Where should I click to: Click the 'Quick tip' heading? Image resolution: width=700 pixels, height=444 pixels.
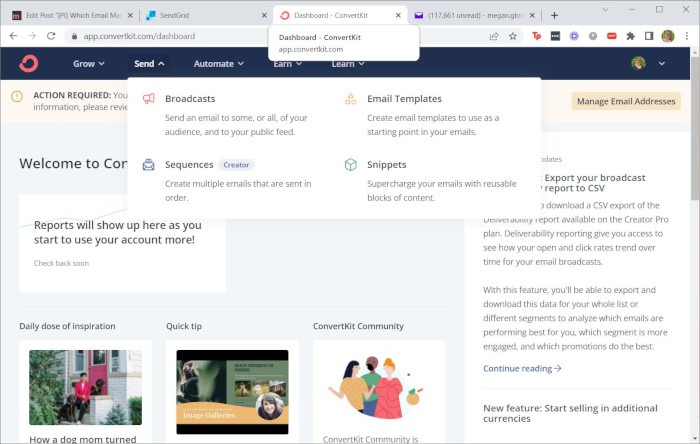(x=184, y=326)
